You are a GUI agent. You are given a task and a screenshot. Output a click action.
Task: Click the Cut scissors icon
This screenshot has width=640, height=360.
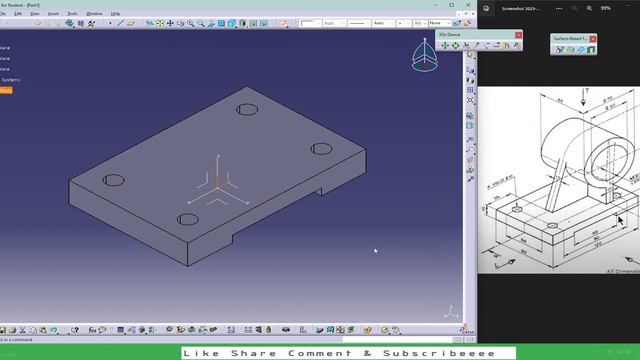[x=22, y=330]
